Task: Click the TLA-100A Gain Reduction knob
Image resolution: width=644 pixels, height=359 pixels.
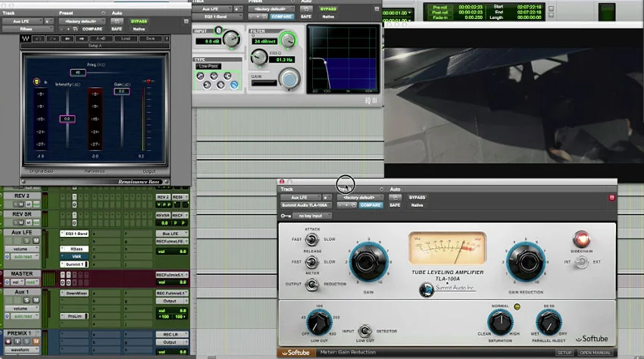Action: point(526,261)
